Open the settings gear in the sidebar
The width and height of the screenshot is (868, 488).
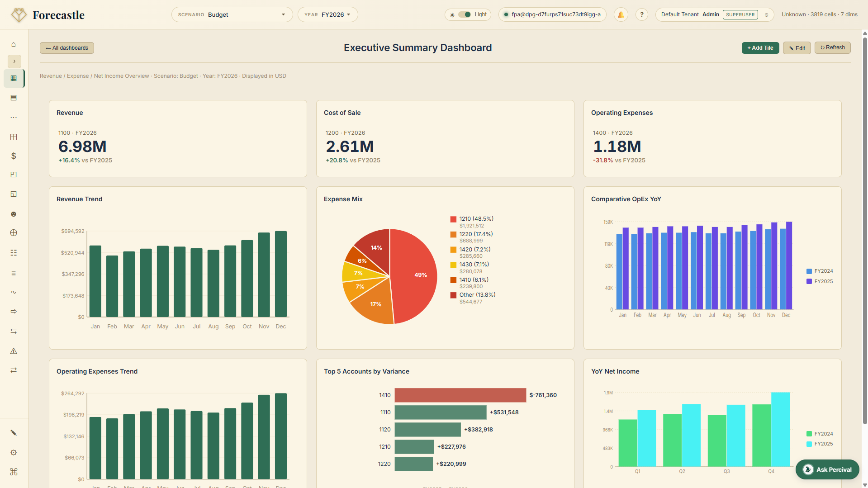pyautogui.click(x=14, y=452)
